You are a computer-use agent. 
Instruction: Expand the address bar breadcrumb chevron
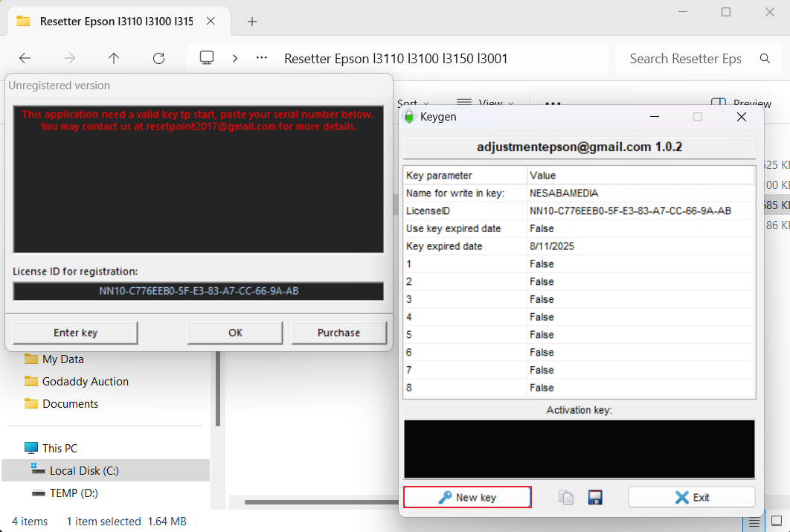235,58
